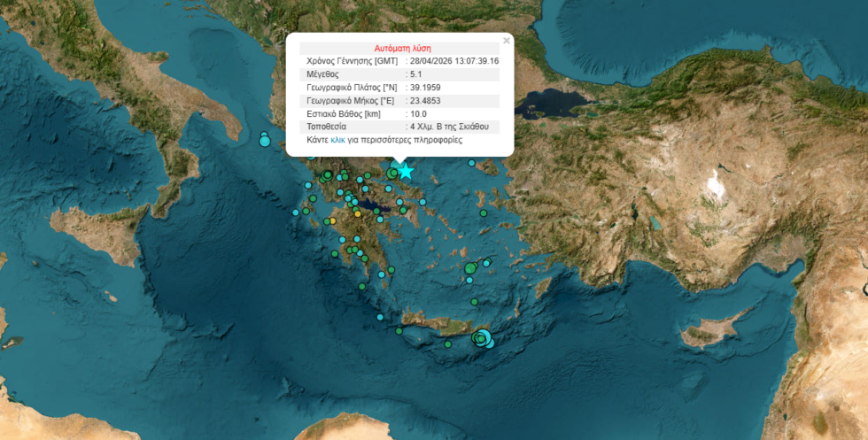Close the earthquake info popup

506,41
